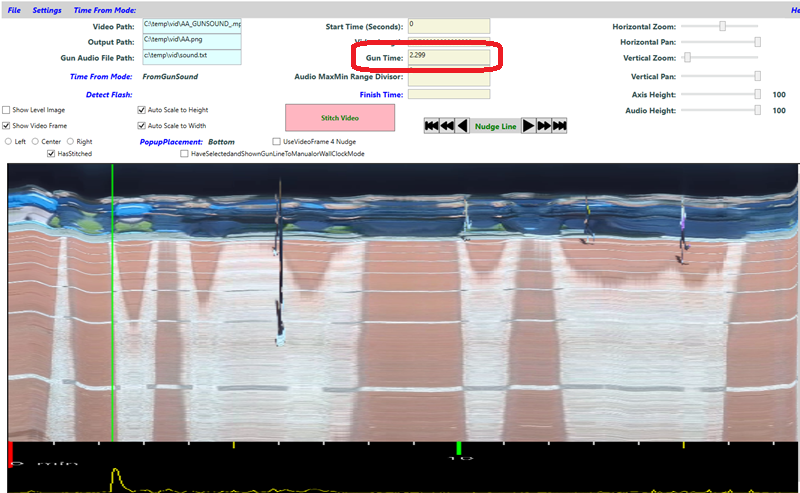This screenshot has width=800, height=493.
Task: Jump nudge line to the very end
Action: 559,125
